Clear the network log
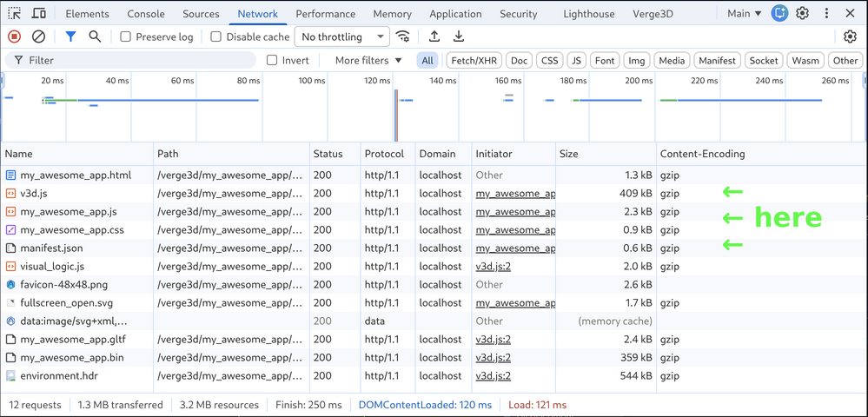 point(38,36)
